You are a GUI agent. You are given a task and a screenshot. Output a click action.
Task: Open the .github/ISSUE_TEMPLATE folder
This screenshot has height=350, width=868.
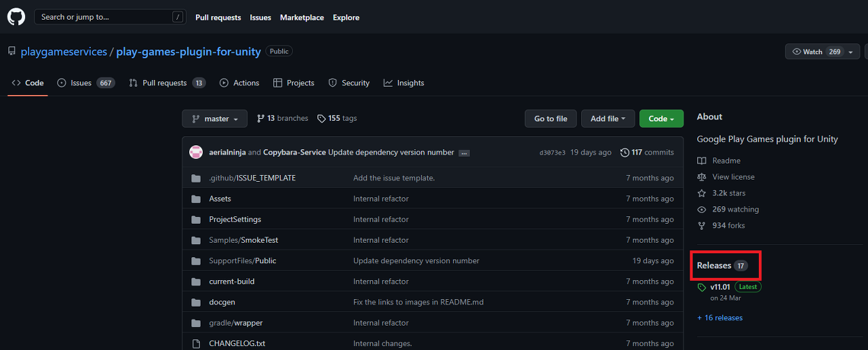(x=252, y=178)
